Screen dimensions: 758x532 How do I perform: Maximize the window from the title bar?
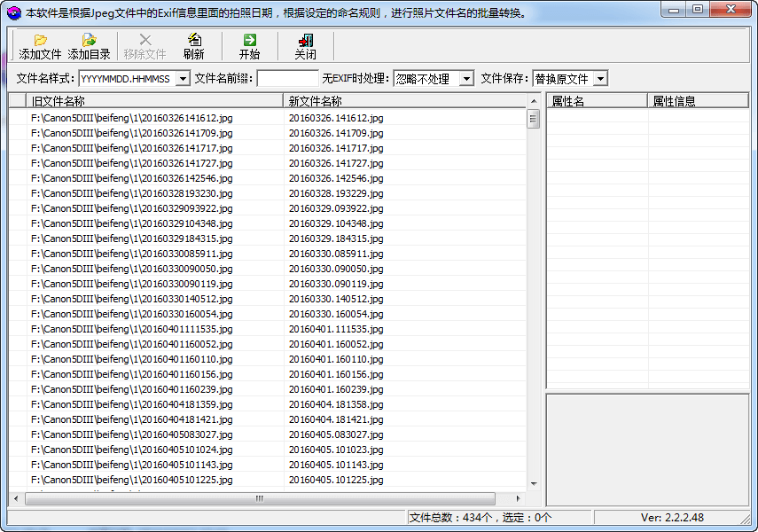(x=697, y=10)
